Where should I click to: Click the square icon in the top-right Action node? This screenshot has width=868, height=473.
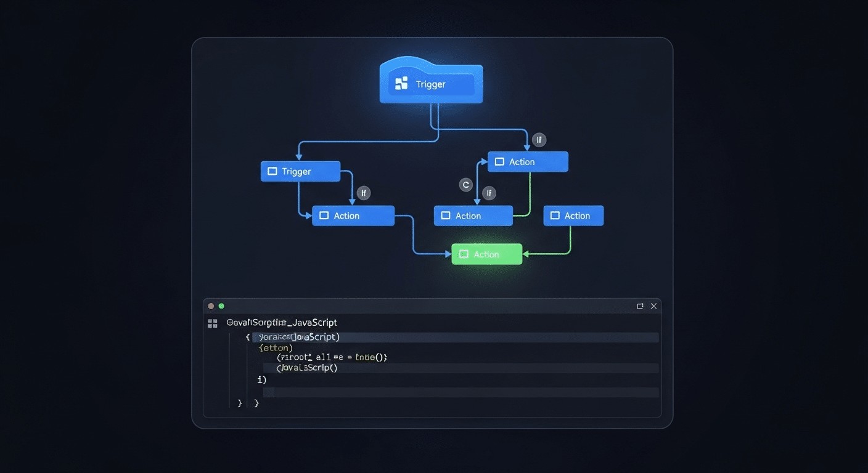click(x=500, y=161)
